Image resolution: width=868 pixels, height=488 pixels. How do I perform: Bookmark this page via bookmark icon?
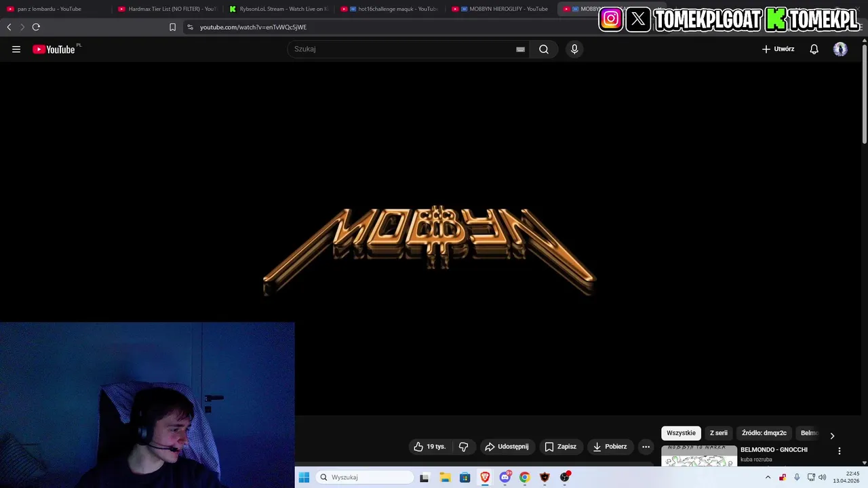[172, 27]
